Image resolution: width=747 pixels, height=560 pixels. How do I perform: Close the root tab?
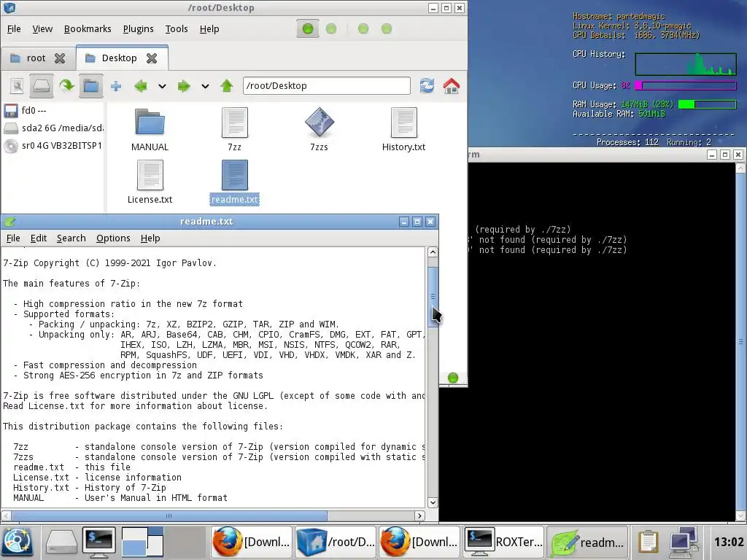pos(60,58)
